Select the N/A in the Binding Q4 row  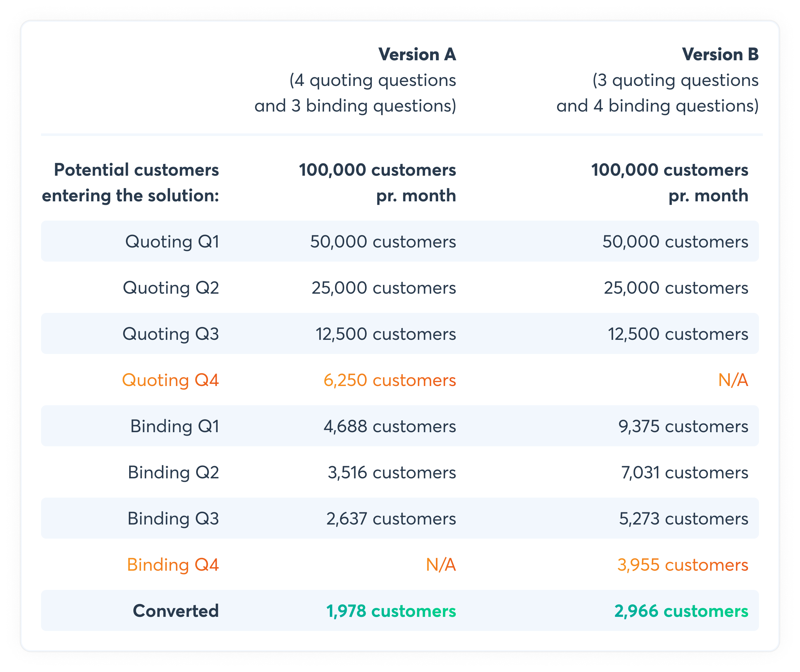point(441,565)
